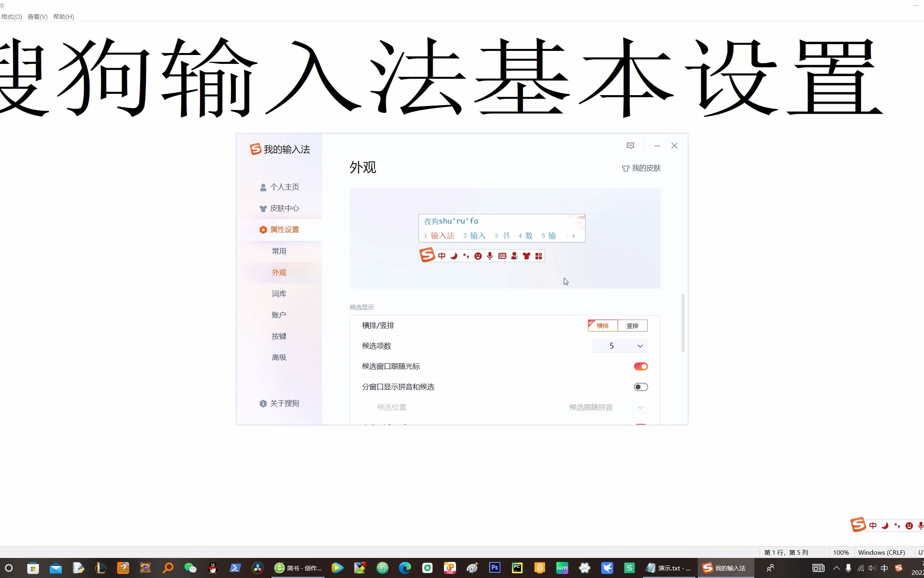Click candidate 1 输入法 in preview
Screen dimensions: 924x578
tap(439, 236)
